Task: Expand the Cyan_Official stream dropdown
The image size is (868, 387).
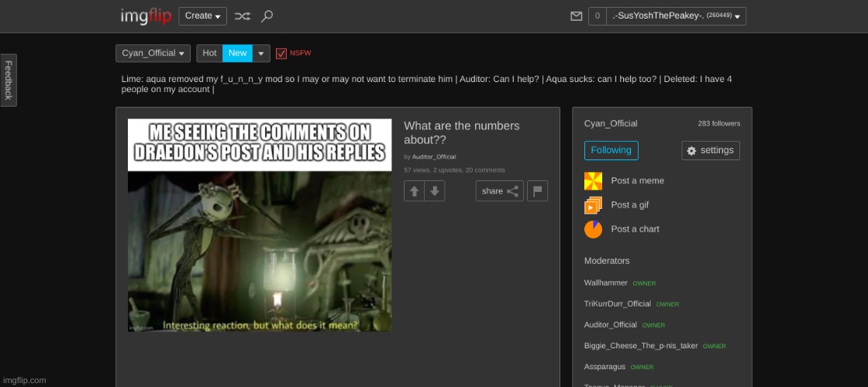Action: click(153, 53)
